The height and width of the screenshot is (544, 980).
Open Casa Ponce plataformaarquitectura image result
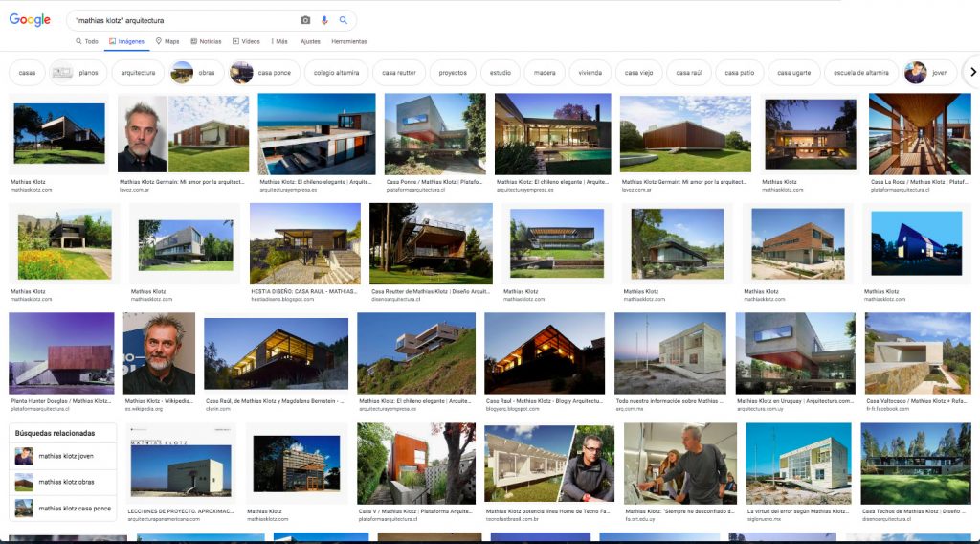[x=434, y=134]
